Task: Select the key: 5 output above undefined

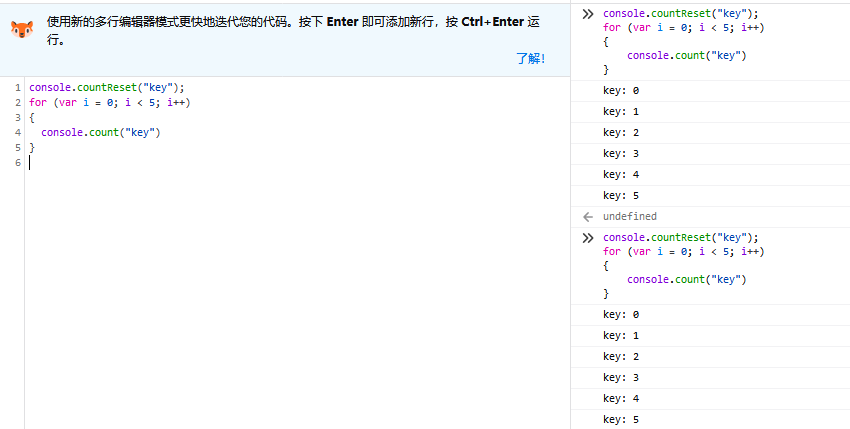Action: coord(621,195)
